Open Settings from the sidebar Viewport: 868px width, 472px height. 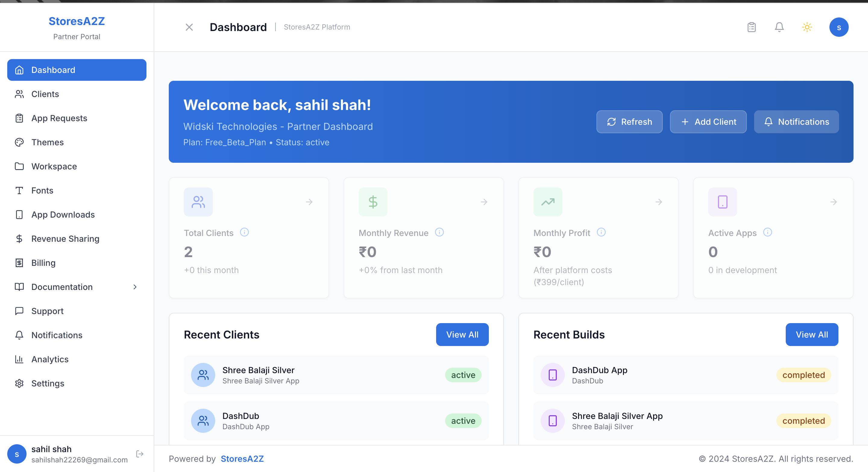click(x=48, y=383)
